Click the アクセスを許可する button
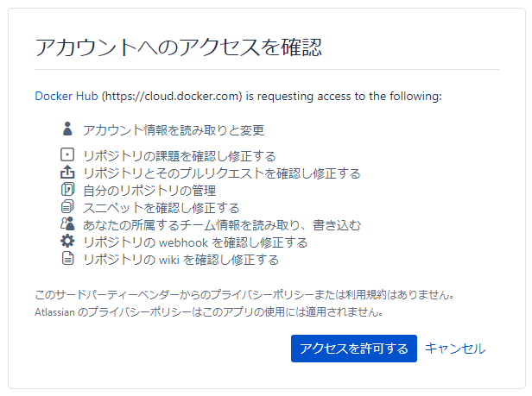532x396 pixels. [353, 349]
